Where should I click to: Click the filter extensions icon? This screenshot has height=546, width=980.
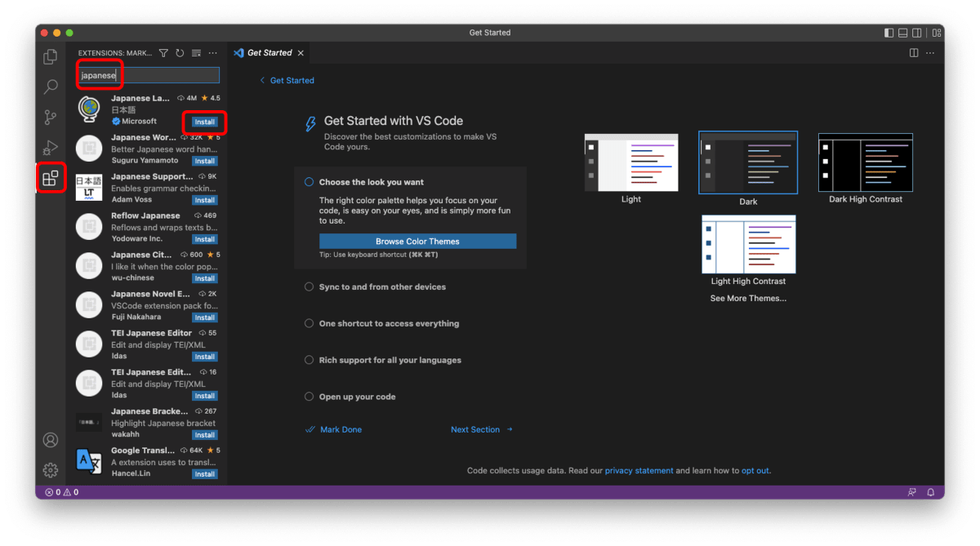click(x=163, y=53)
